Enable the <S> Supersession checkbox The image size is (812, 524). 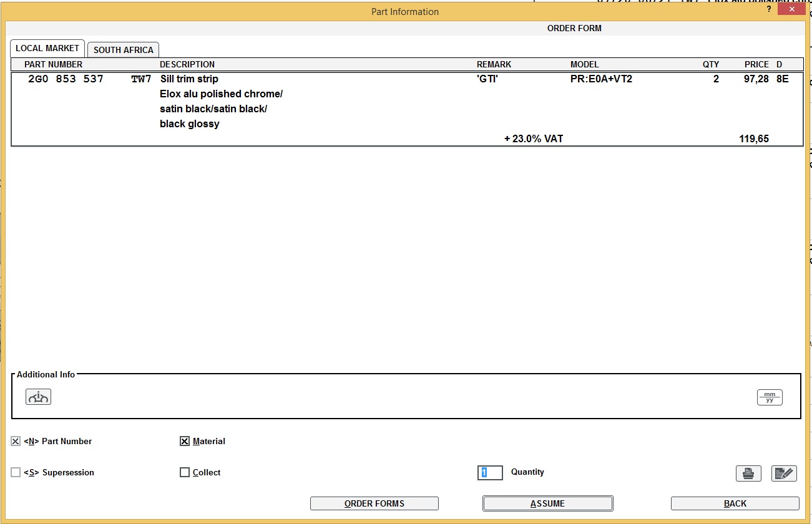point(16,472)
